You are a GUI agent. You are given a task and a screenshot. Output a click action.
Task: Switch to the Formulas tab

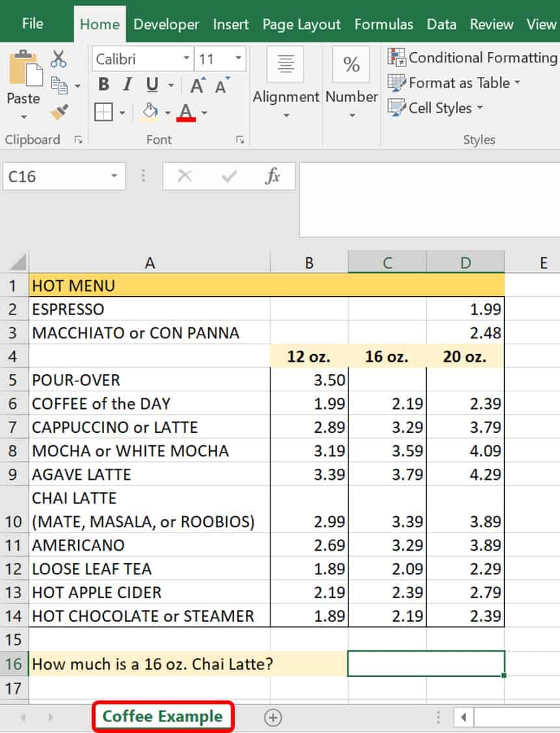[384, 24]
